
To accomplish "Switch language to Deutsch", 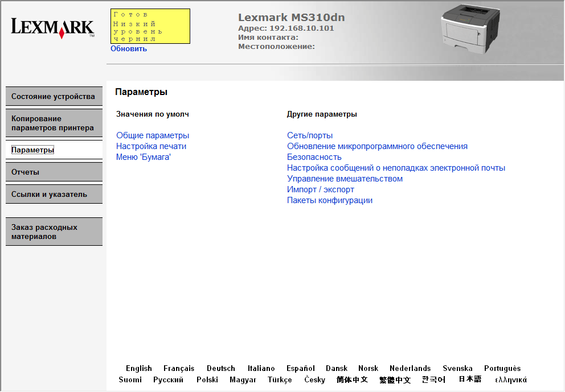I will pyautogui.click(x=221, y=368).
